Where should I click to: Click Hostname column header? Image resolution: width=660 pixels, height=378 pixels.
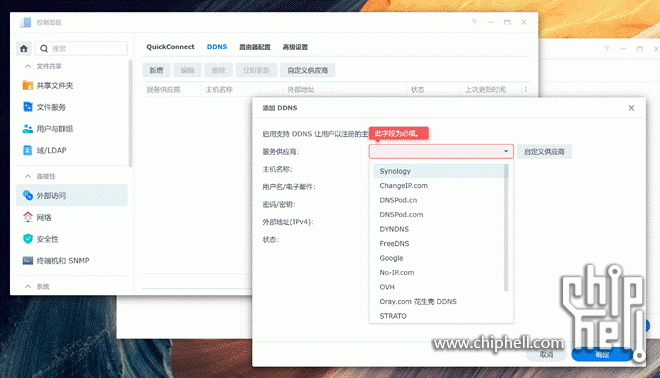click(x=219, y=90)
